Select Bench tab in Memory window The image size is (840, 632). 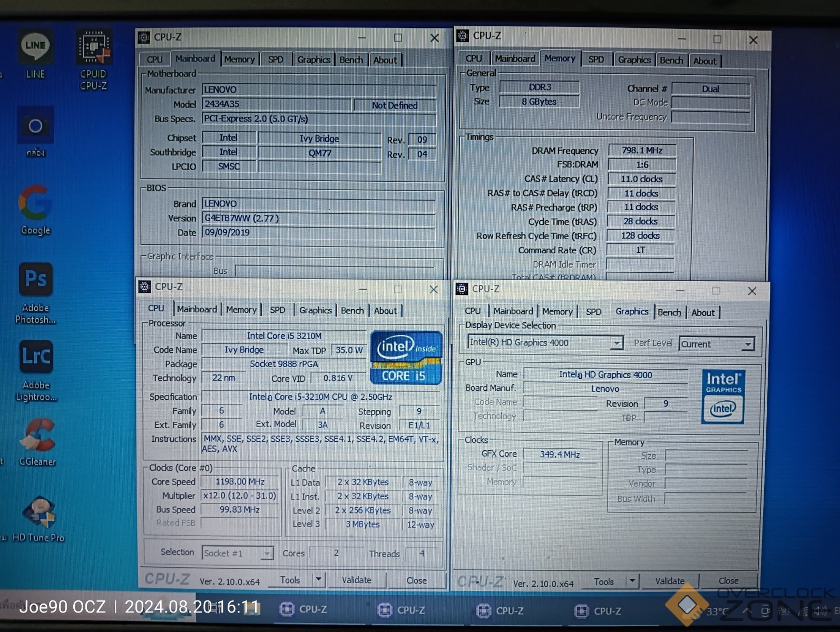click(x=671, y=61)
